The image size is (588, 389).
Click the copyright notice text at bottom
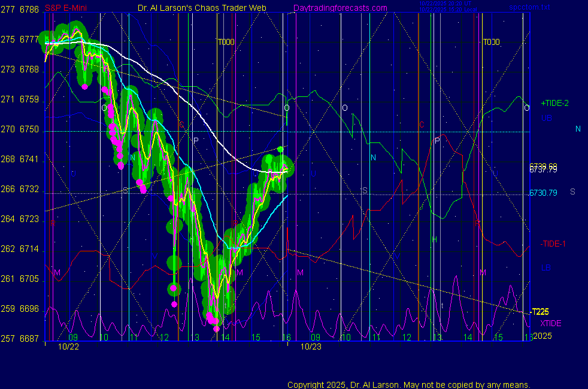tap(408, 385)
